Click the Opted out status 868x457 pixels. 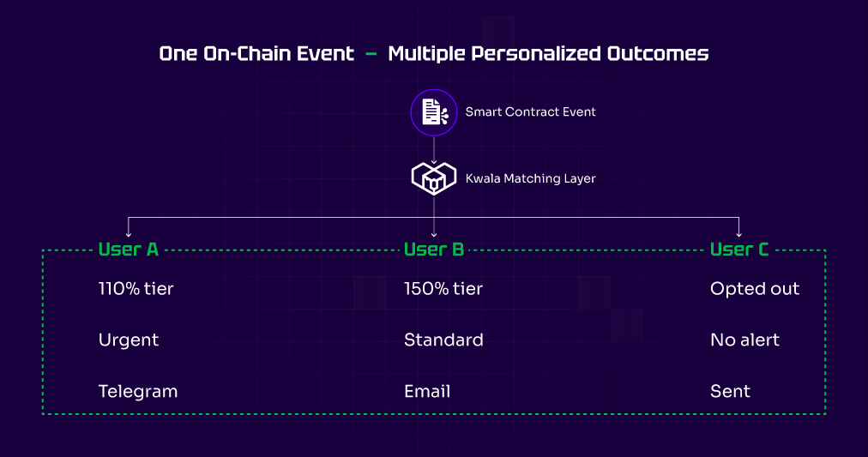coord(755,289)
